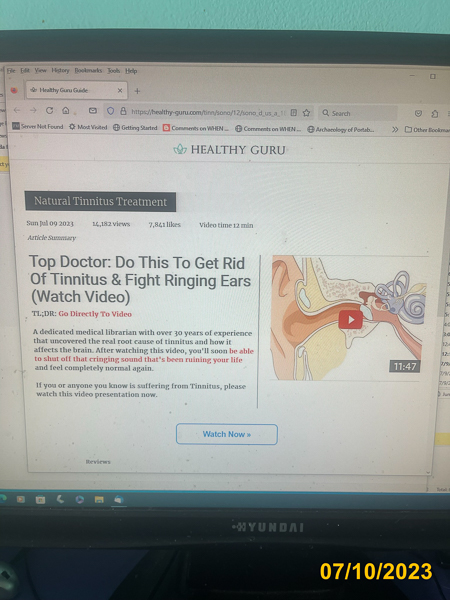This screenshot has width=450, height=600.
Task: Open the Bookmarks menu
Action: click(88, 70)
